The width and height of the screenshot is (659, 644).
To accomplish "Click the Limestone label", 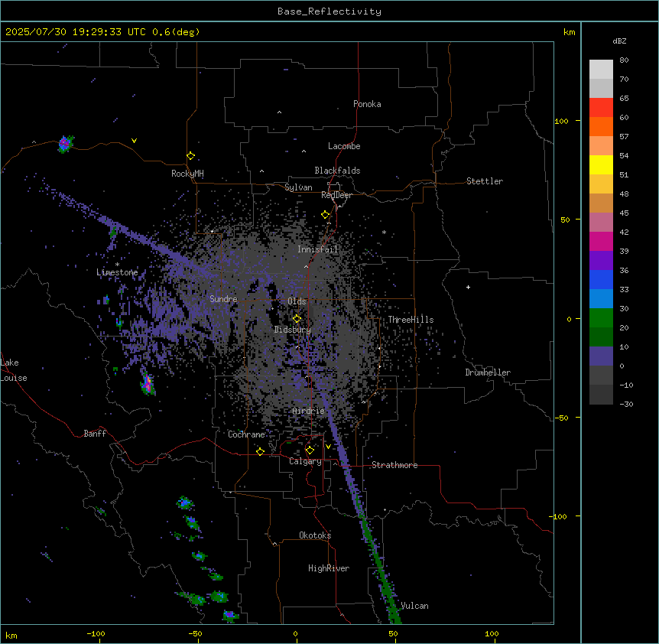I will click(117, 272).
